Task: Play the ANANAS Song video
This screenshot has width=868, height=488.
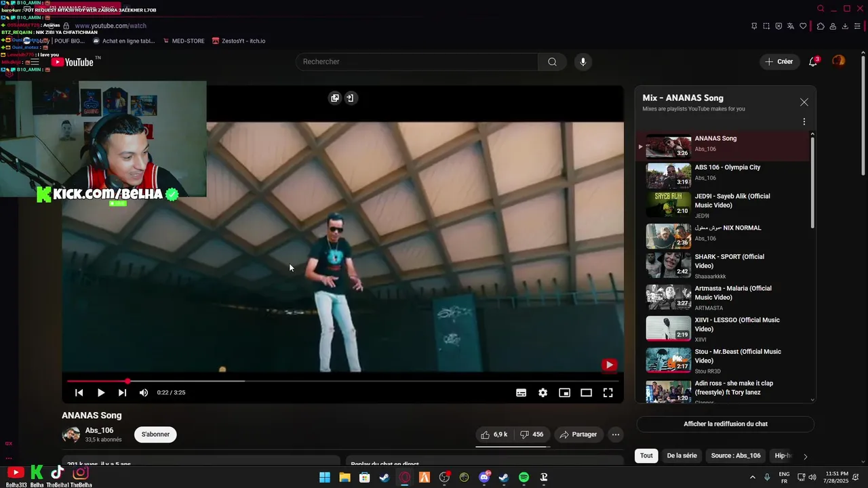Action: pos(101,392)
